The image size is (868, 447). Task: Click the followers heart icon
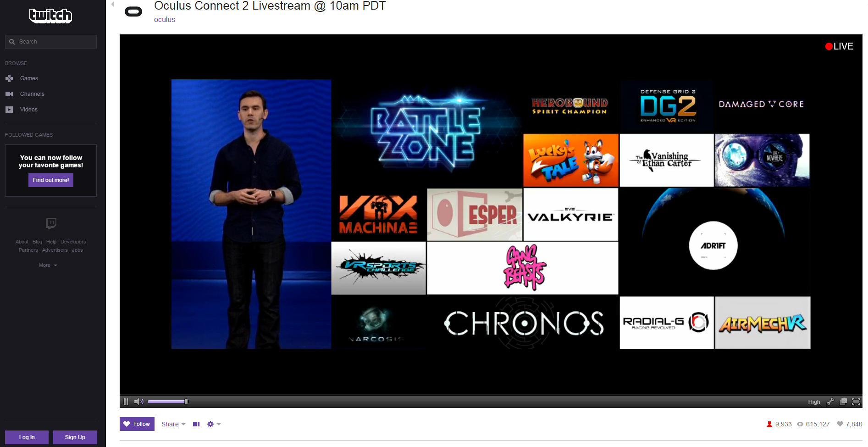pos(840,424)
